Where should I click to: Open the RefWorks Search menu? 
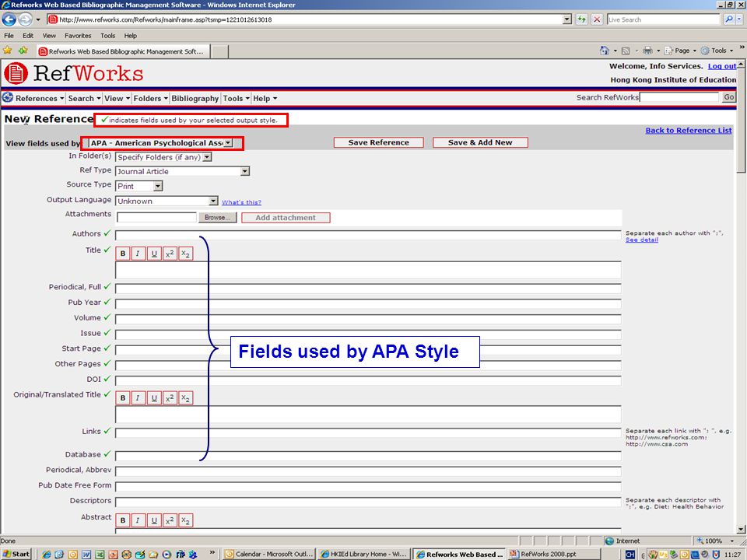click(x=84, y=99)
